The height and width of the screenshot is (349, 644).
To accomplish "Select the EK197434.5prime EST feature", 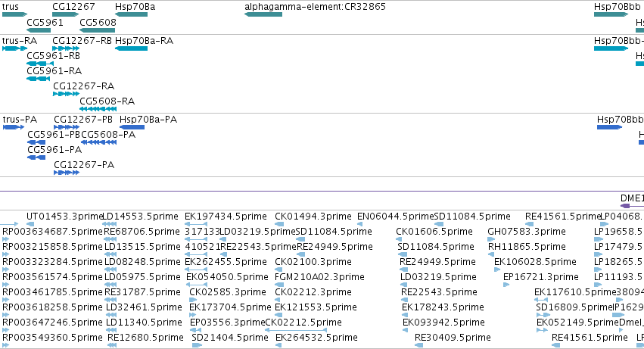I will (196, 224).
